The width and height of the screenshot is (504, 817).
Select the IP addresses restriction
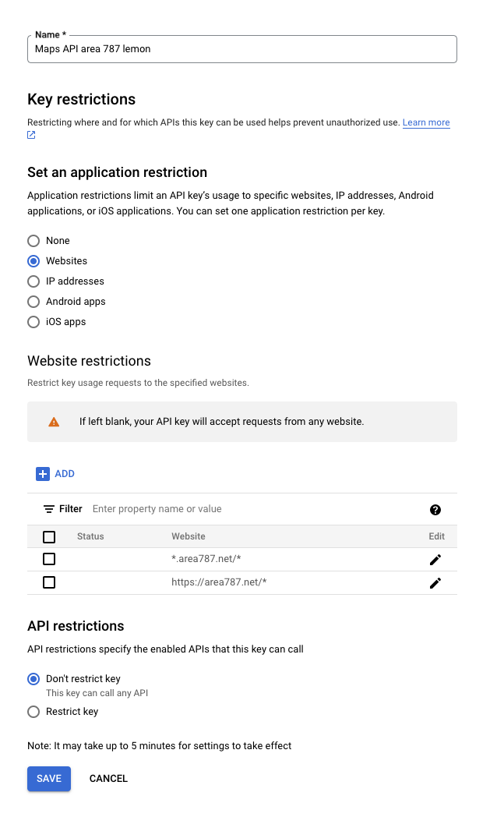(33, 281)
